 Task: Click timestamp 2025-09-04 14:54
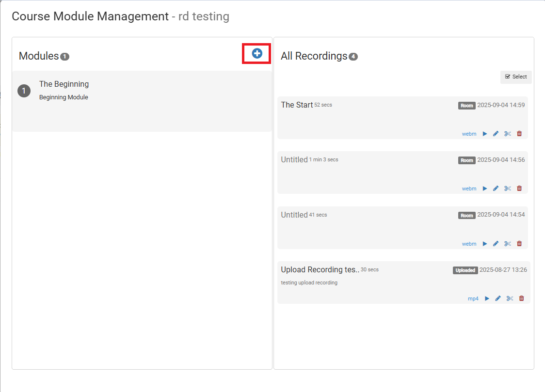[x=501, y=215]
